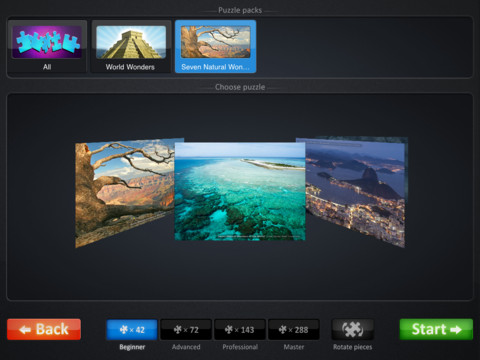Click the colorful jigsaw pieces All image
The image size is (480, 360).
point(47,42)
